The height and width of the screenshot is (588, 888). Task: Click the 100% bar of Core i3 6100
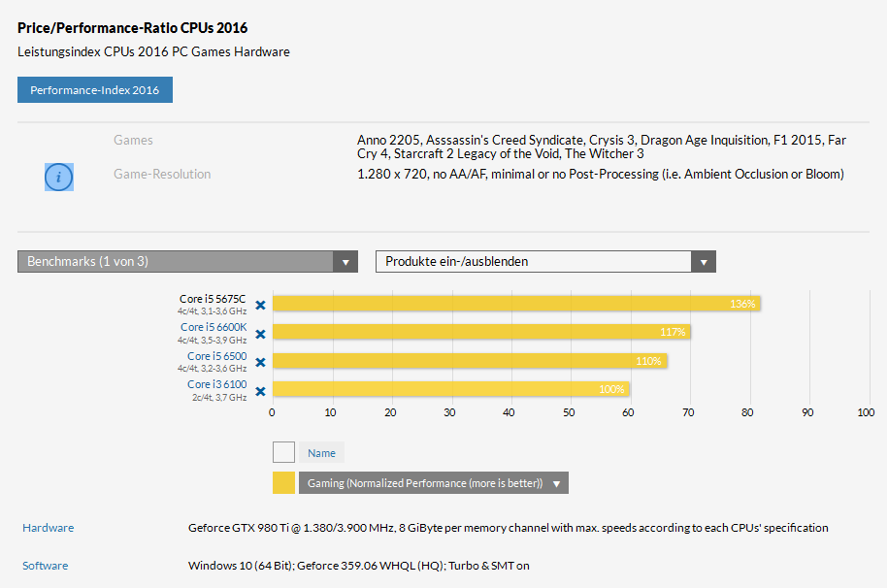pos(451,389)
